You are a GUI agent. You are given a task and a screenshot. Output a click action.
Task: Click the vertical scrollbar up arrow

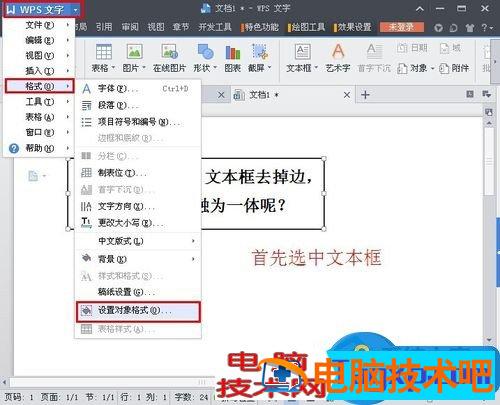click(x=489, y=124)
